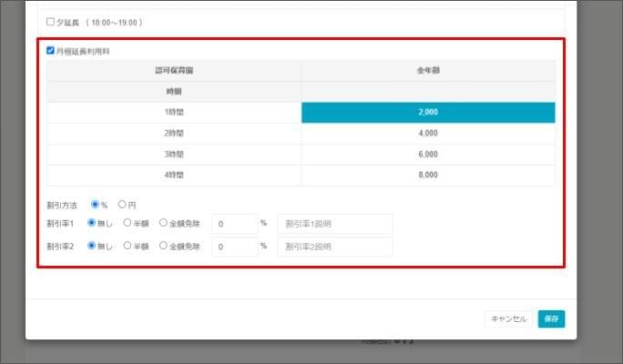
Task: Choose 半額 for 割引率2
Action: (128, 245)
